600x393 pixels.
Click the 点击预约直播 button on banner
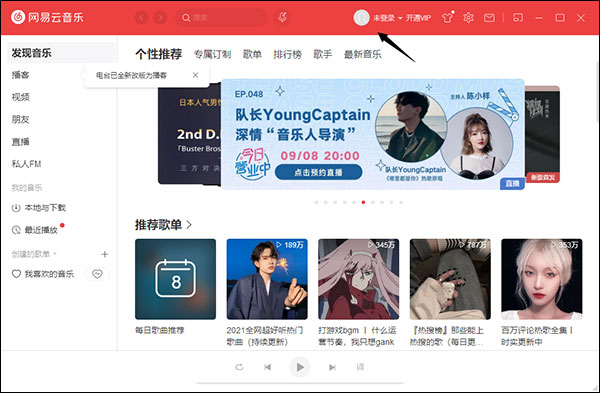pos(318,172)
